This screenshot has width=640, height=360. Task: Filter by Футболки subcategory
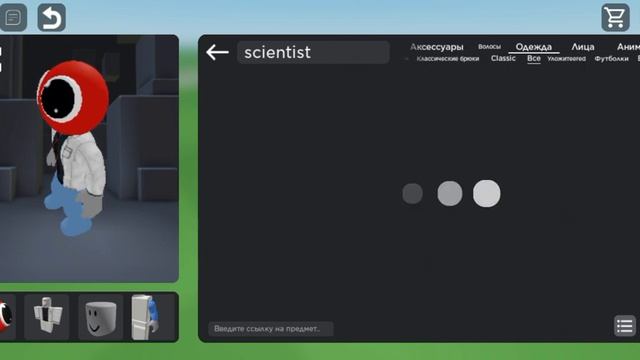tap(611, 59)
